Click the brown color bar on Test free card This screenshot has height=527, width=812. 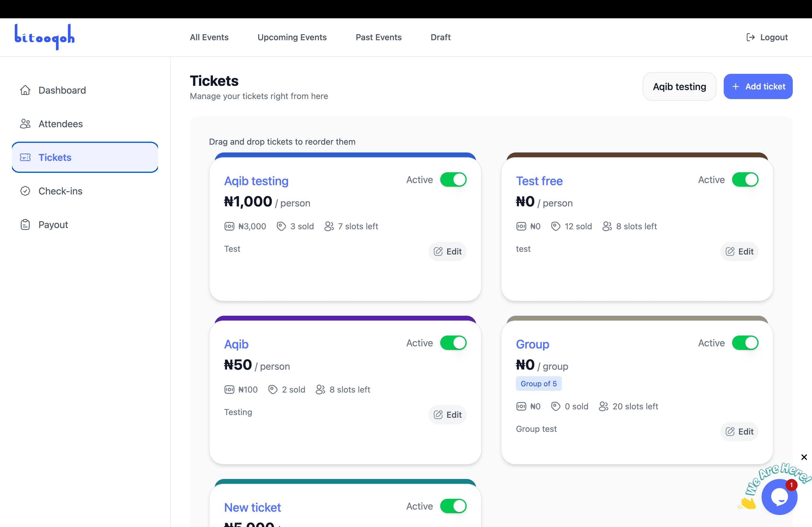637,155
